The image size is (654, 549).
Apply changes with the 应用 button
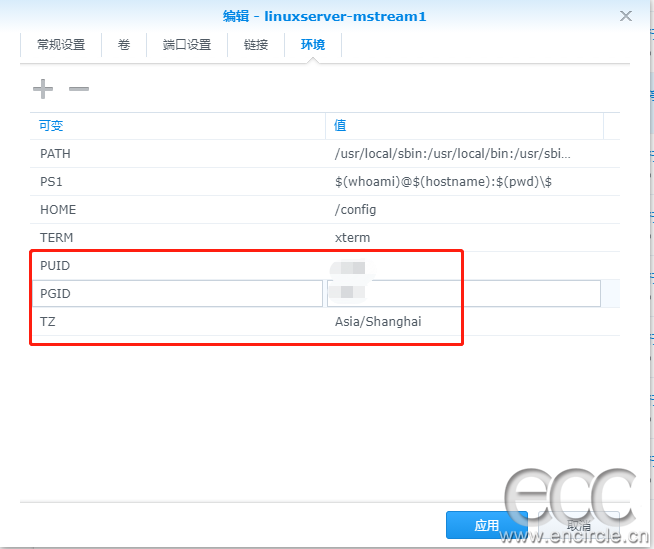[487, 525]
